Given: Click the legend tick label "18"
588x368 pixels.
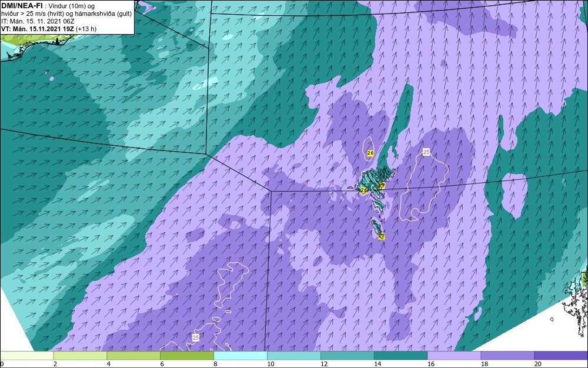Looking at the screenshot, I should (x=485, y=364).
